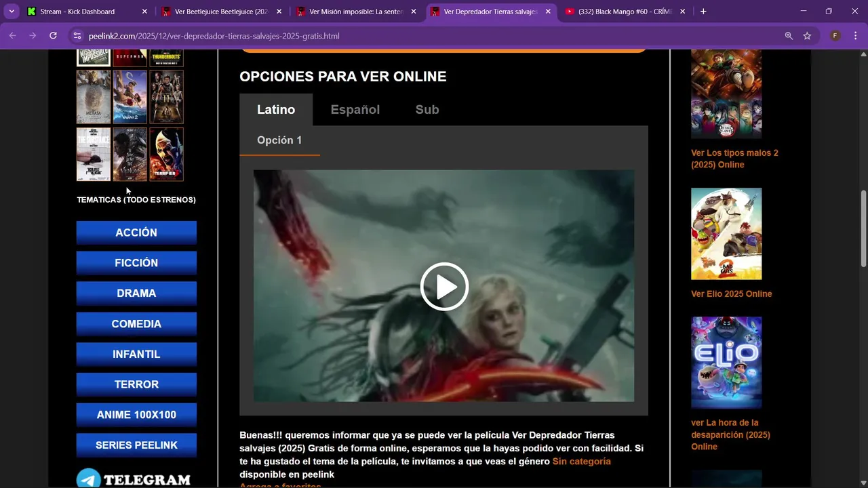The image size is (868, 488).
Task: Bookmark this page with the star
Action: click(807, 36)
